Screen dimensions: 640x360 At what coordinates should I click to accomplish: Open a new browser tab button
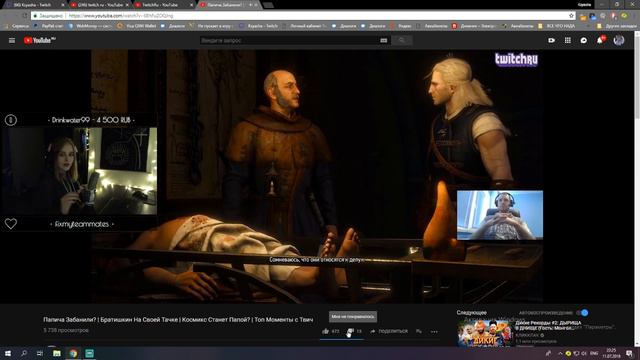pos(268,5)
